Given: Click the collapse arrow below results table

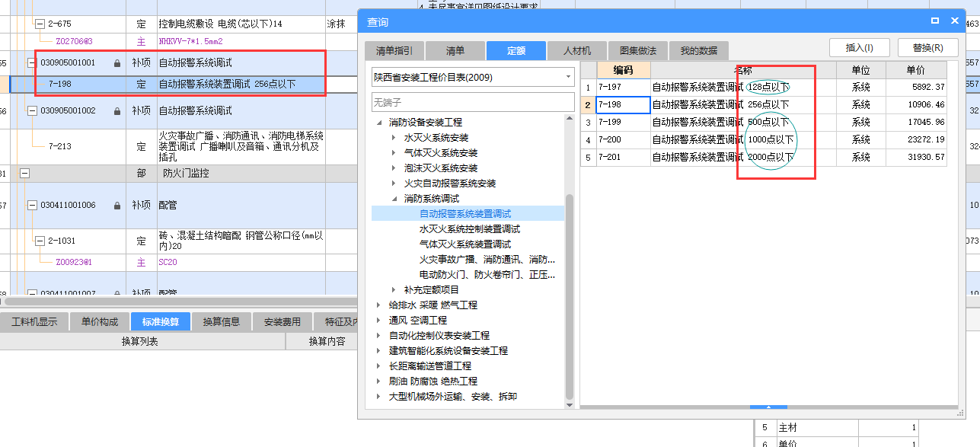Looking at the screenshot, I should pos(769,407).
